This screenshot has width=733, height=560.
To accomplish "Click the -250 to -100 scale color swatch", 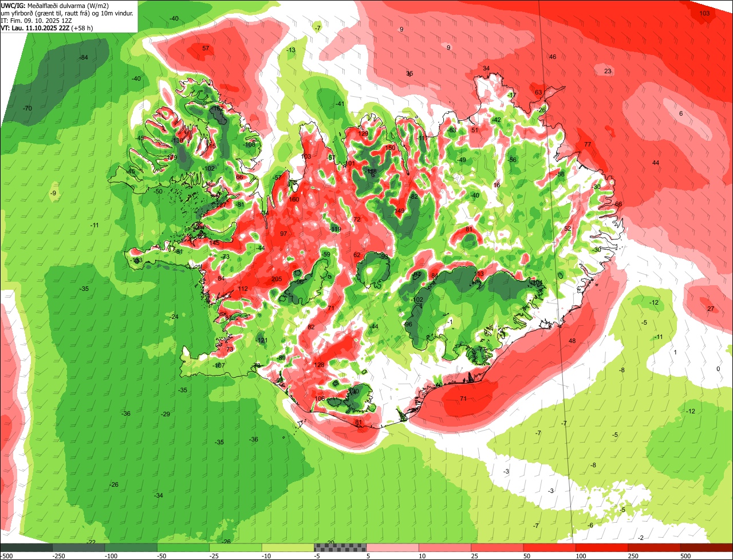I will tap(78, 547).
